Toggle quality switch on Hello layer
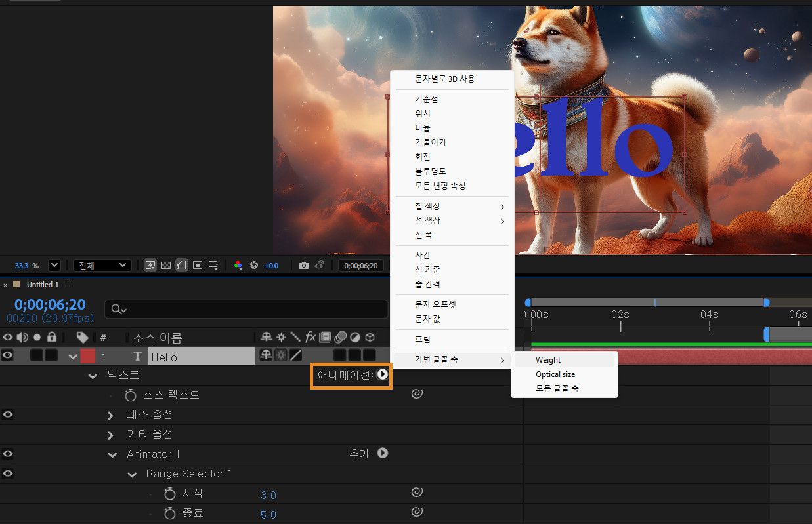 pyautogui.click(x=296, y=355)
